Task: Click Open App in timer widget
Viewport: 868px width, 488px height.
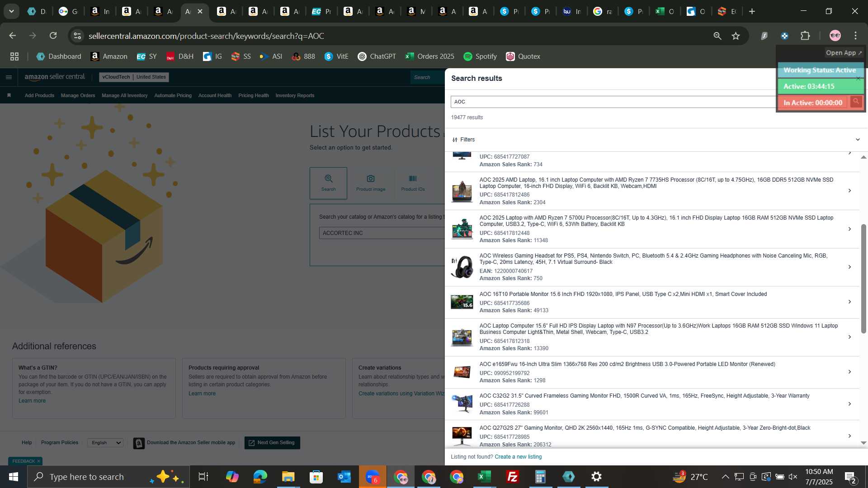Action: tap(844, 53)
